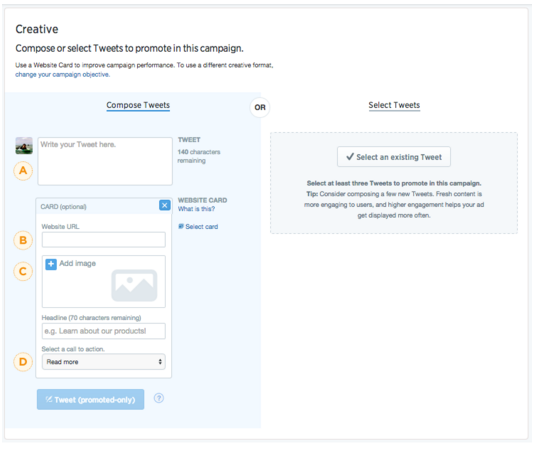541x459 pixels.
Task: Close the Card (optional) panel
Action: 165,205
